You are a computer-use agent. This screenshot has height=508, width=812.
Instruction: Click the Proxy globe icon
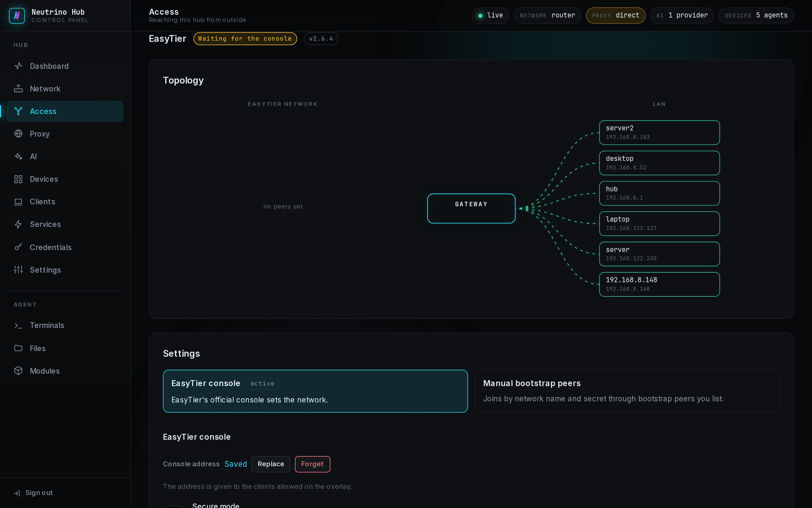(18, 134)
